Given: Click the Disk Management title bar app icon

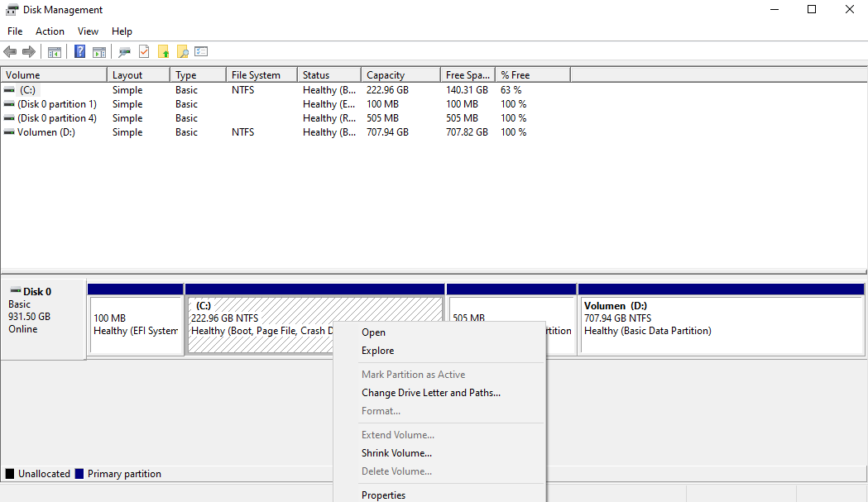Looking at the screenshot, I should [12, 10].
